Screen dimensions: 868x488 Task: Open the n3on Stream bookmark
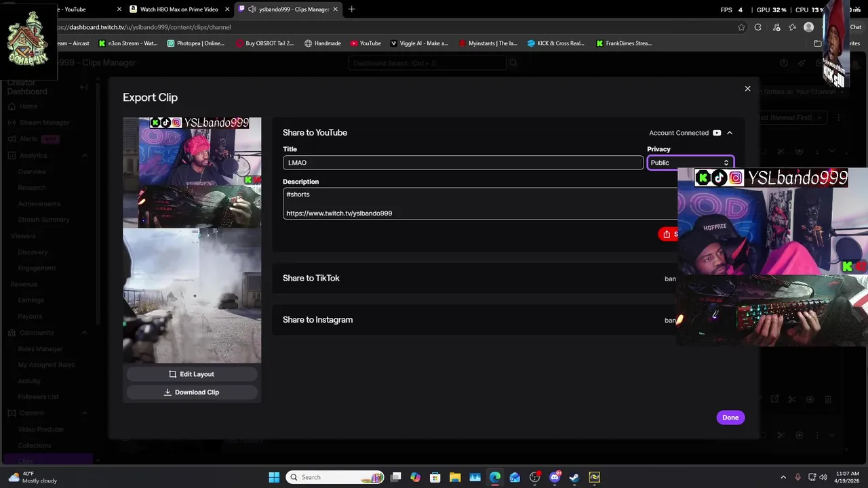click(x=128, y=43)
